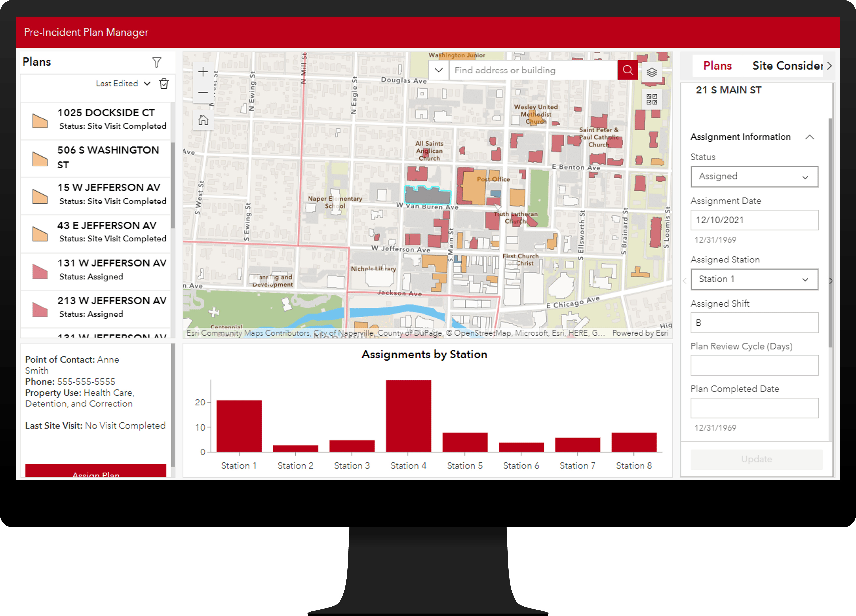
Task: Open the Assigned Station dropdown
Action: (754, 279)
